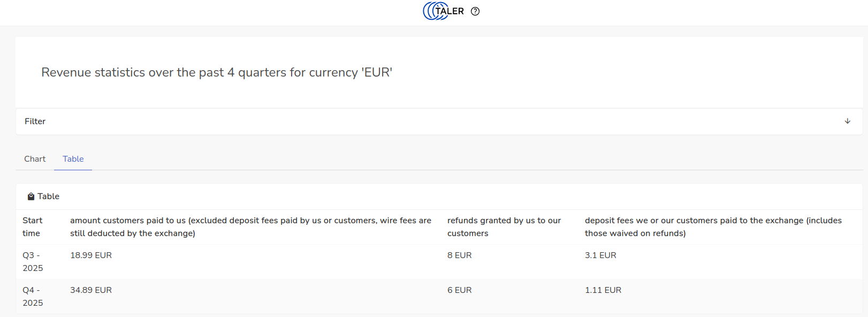Click the 8 EUR refunds cell
This screenshot has height=317, width=868.
460,255
